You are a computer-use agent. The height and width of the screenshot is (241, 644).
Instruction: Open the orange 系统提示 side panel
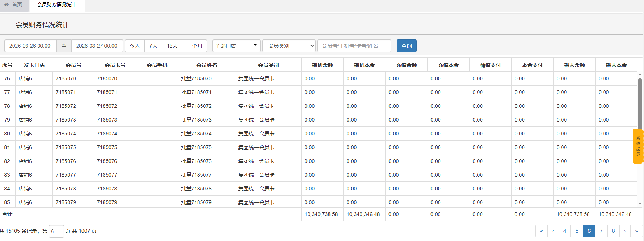pyautogui.click(x=638, y=146)
